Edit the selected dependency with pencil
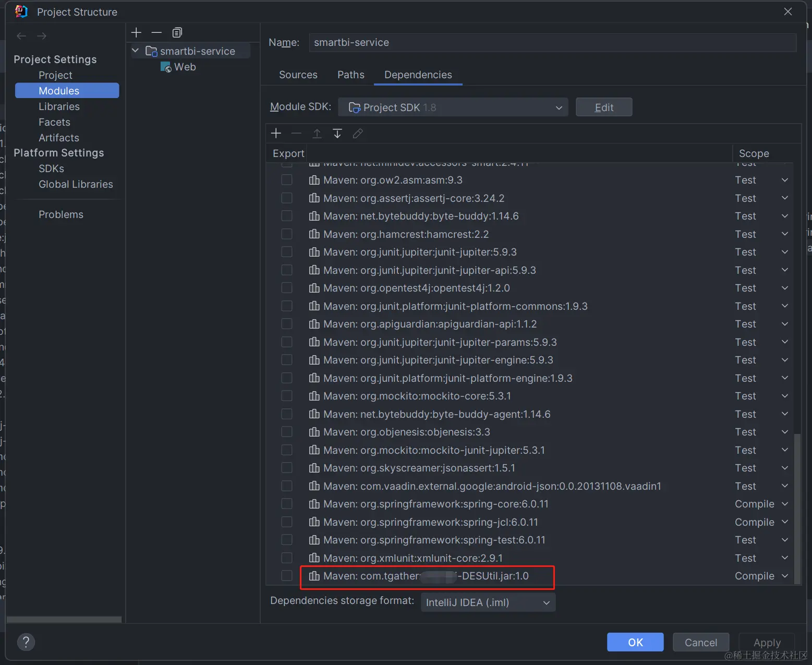The height and width of the screenshot is (665, 812). [358, 134]
